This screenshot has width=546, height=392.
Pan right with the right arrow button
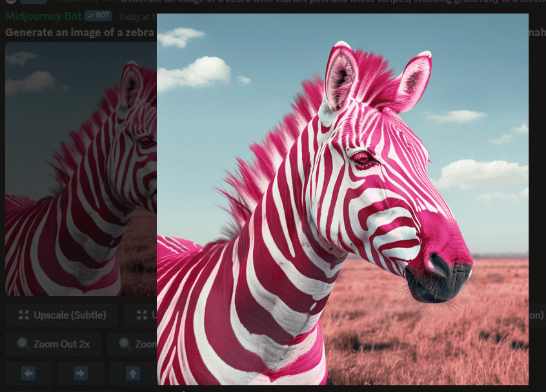(81, 373)
